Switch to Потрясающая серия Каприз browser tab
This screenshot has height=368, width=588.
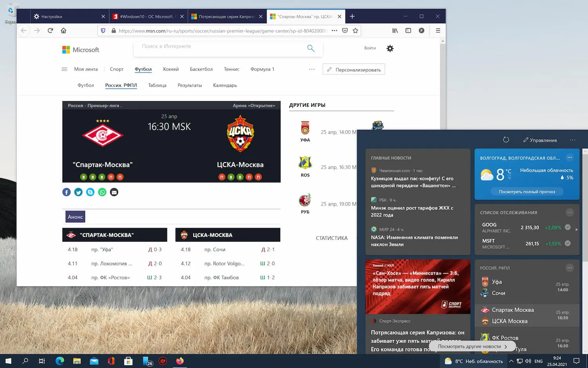coord(227,16)
